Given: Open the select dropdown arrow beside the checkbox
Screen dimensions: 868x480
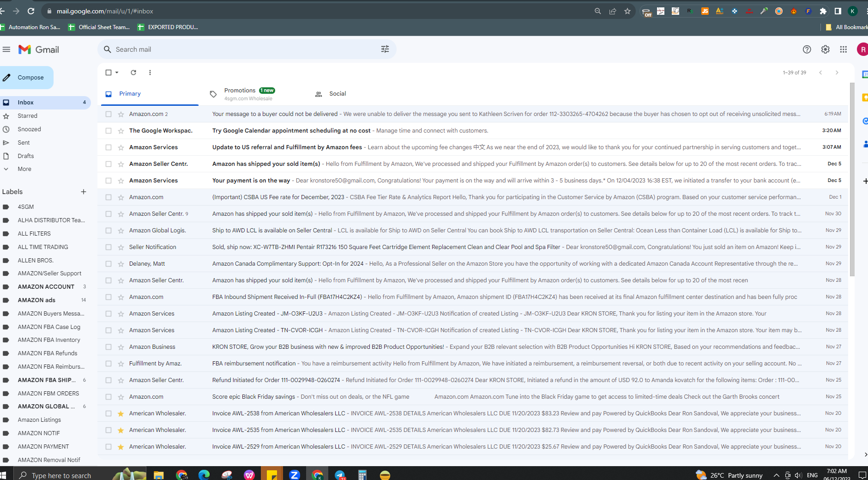Looking at the screenshot, I should 117,73.
